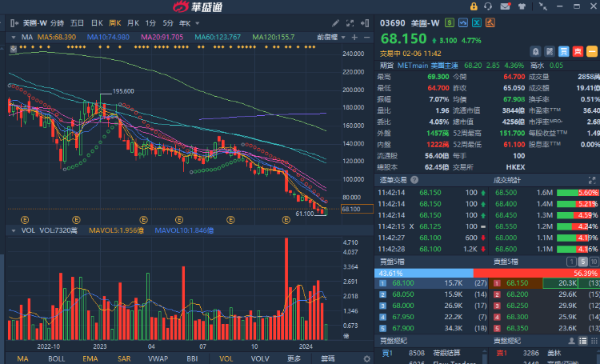Select ask level 1 at 68.150
The image size is (600, 364).
[x=544, y=283]
